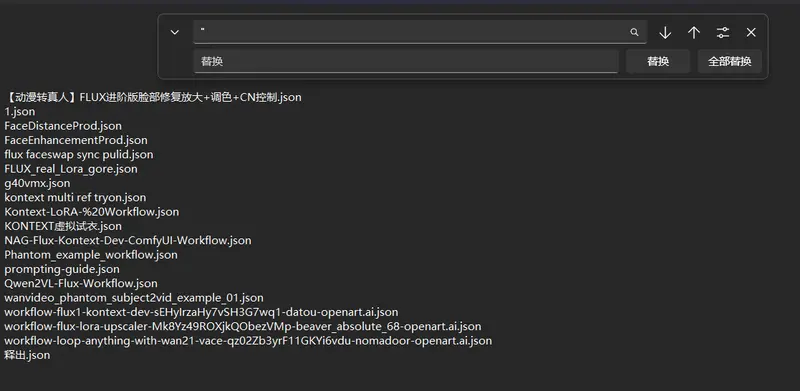Click the wanvideo_phantom_subject2vid_example_01.json line
This screenshot has height=391, width=800.
pyautogui.click(x=134, y=297)
